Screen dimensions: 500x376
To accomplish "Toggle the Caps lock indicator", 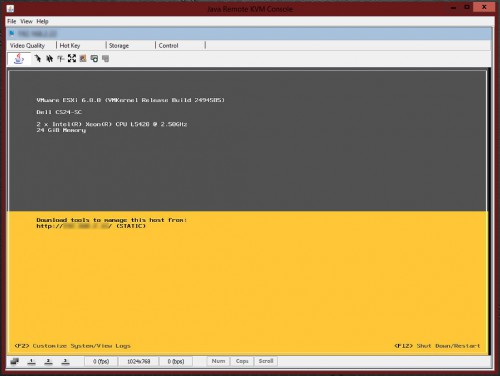I will [x=242, y=361].
